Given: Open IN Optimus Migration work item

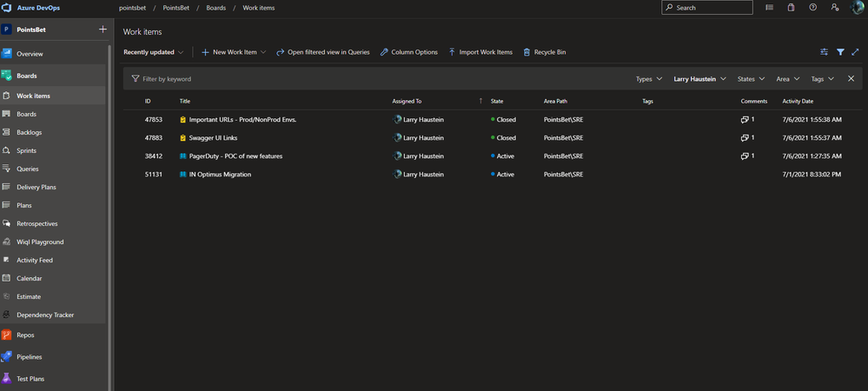Looking at the screenshot, I should point(221,175).
